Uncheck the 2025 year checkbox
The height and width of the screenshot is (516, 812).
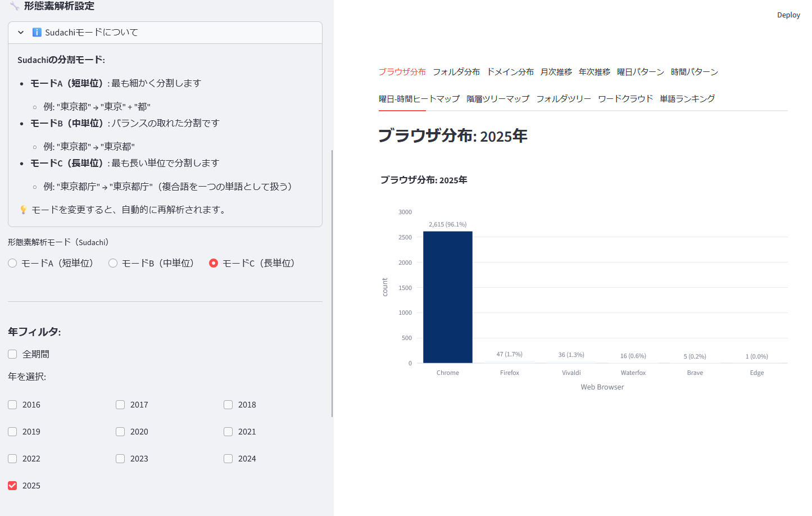pyautogui.click(x=12, y=485)
